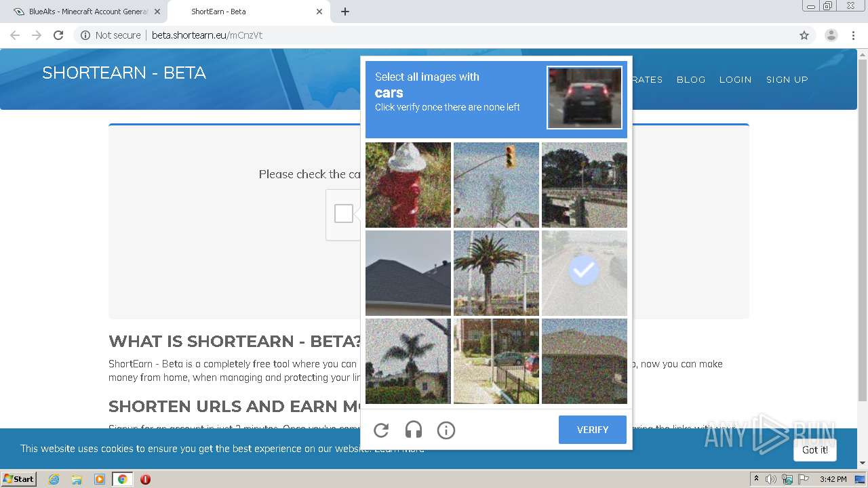The image size is (868, 488).
Task: Click the heading WHAT IS SHORTEARN - BETA?
Action: tap(235, 341)
